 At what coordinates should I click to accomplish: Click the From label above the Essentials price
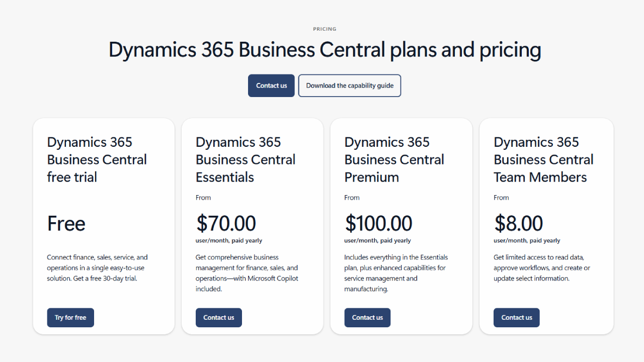tap(203, 197)
